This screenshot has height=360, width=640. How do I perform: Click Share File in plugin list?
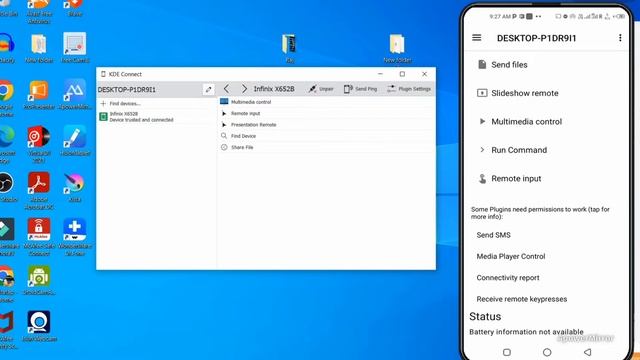click(x=327, y=147)
